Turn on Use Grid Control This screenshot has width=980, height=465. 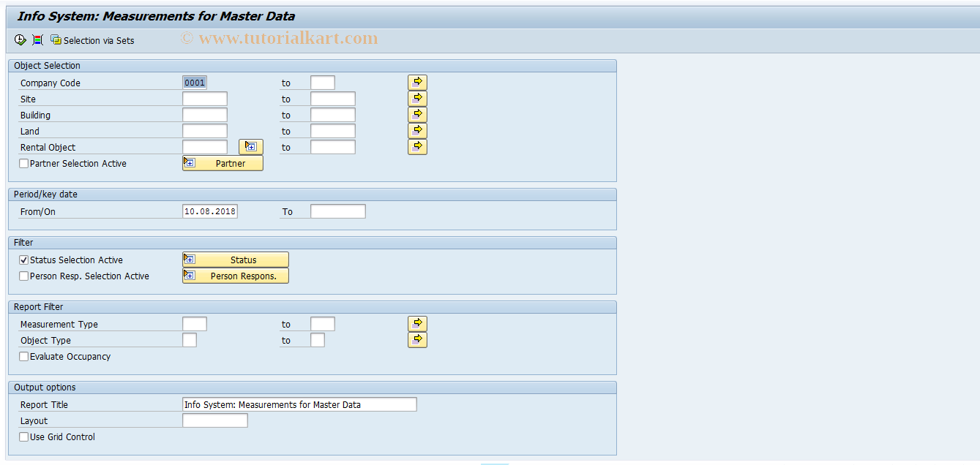pos(24,437)
